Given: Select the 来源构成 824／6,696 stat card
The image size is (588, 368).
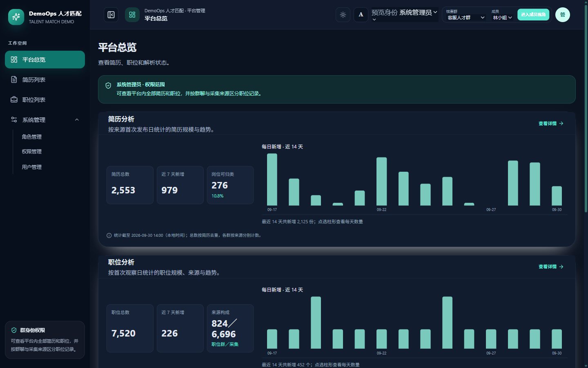Looking at the screenshot, I should pyautogui.click(x=230, y=328).
